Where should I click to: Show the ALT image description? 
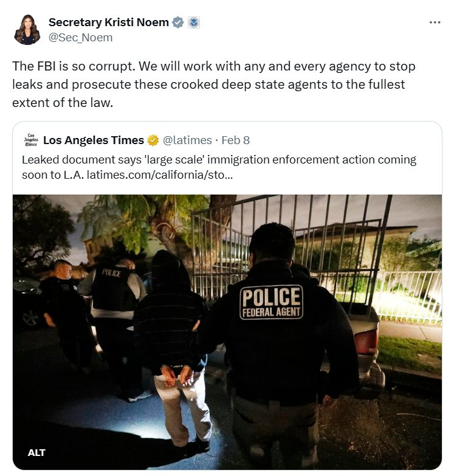tap(36, 453)
